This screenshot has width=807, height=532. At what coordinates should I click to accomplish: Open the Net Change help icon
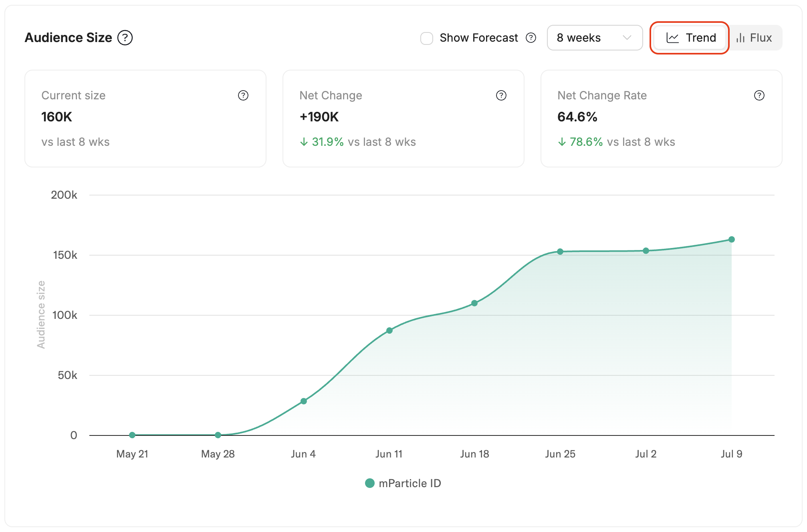tap(501, 95)
